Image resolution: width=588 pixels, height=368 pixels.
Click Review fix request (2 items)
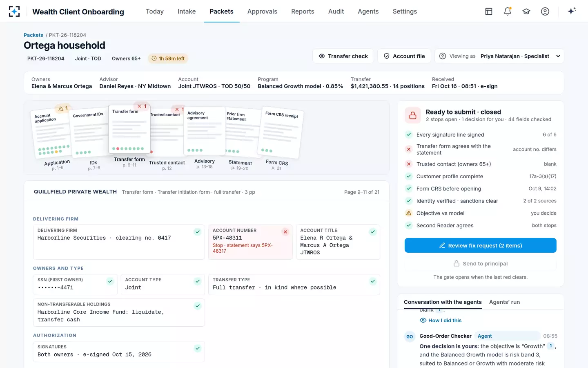click(x=481, y=245)
